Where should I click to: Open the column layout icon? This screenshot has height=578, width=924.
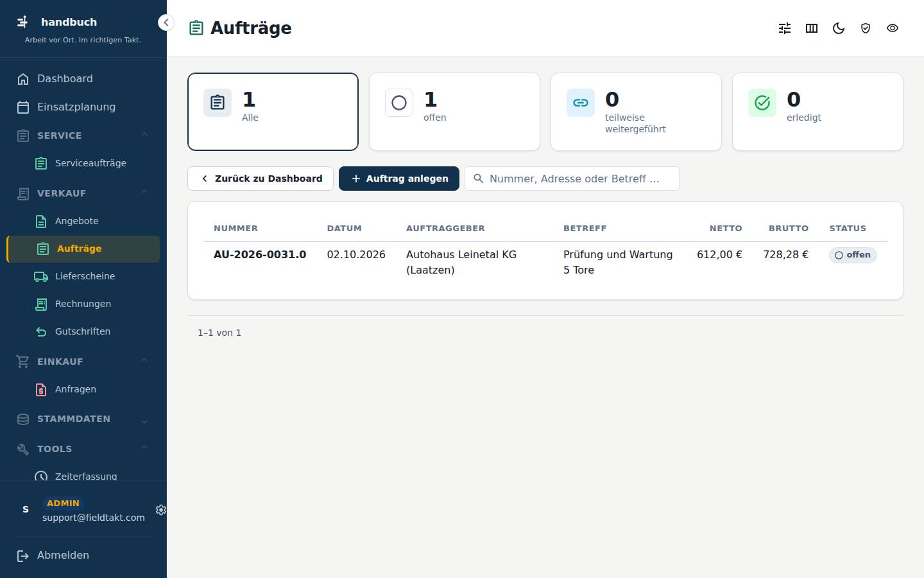(812, 28)
